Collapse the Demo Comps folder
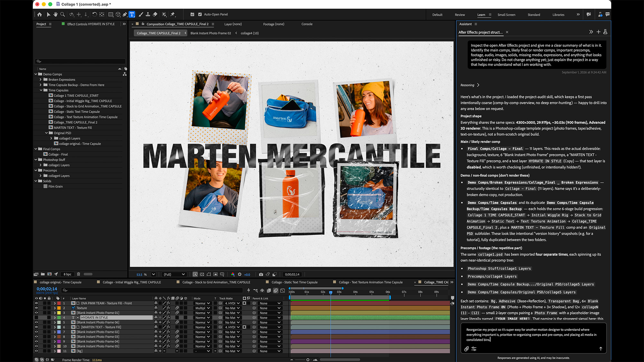The height and width of the screenshot is (362, 644). point(36,74)
